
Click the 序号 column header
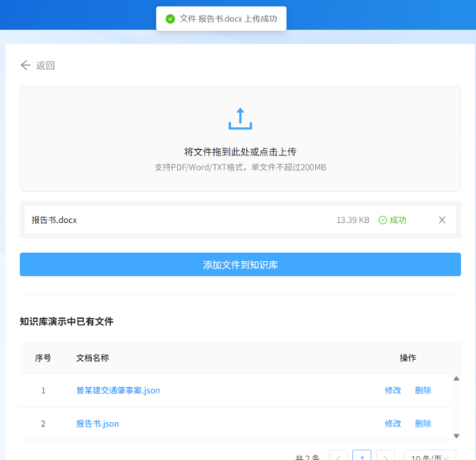[43, 358]
